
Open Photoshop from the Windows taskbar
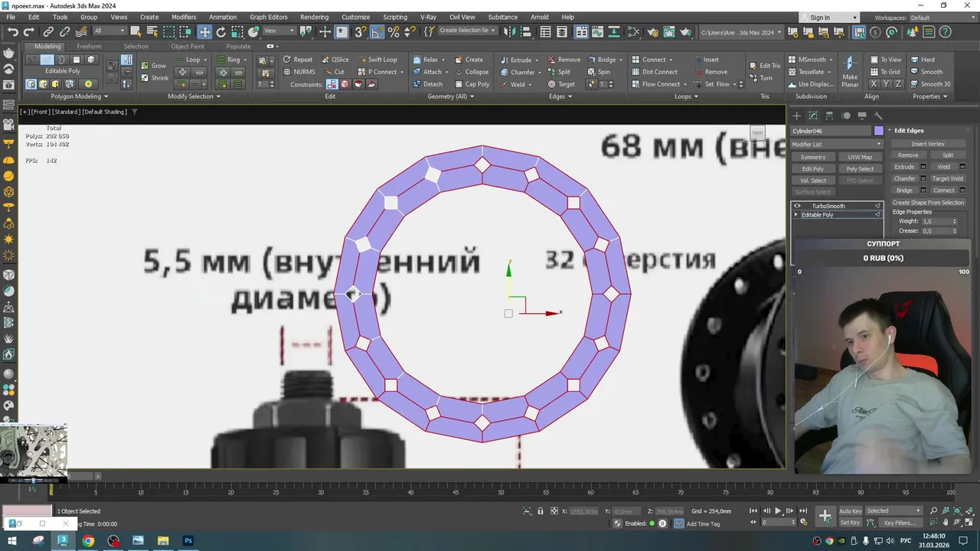[188, 541]
